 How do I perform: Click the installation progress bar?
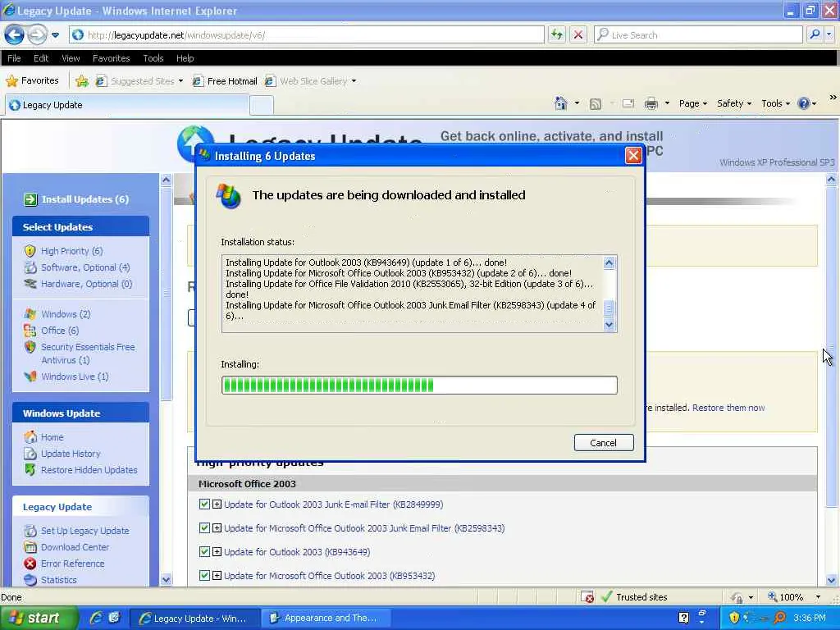click(419, 386)
